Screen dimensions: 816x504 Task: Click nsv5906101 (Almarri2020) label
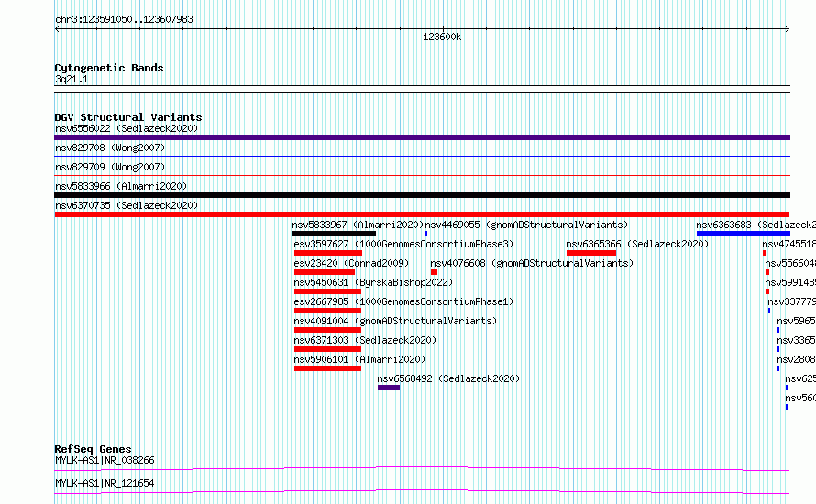pos(359,359)
